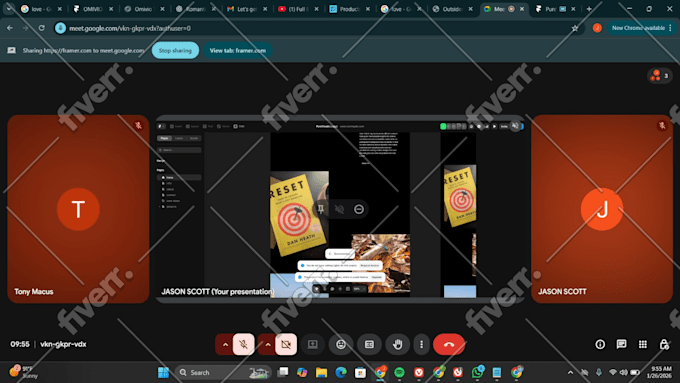Open weather widget showing Sunny
Viewport: 680px width, 383px height.
click(24, 372)
